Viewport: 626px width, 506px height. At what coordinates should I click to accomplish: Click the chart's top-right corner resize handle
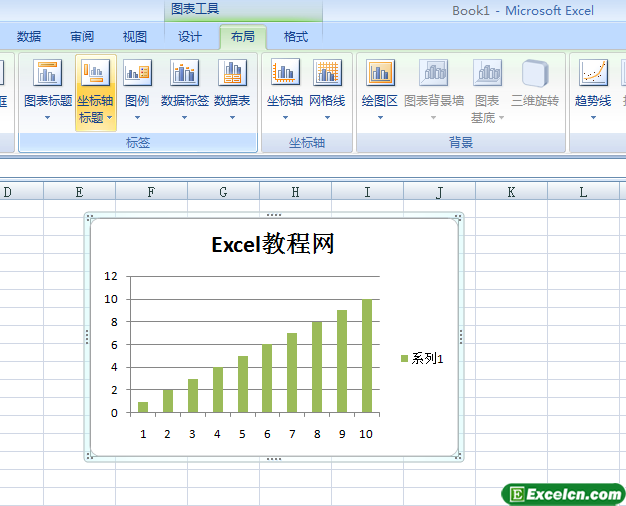pos(458,217)
